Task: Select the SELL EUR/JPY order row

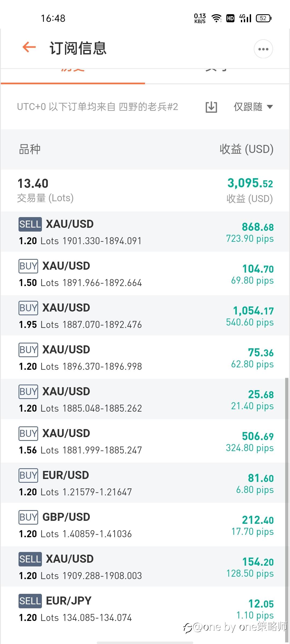Action: click(x=145, y=609)
